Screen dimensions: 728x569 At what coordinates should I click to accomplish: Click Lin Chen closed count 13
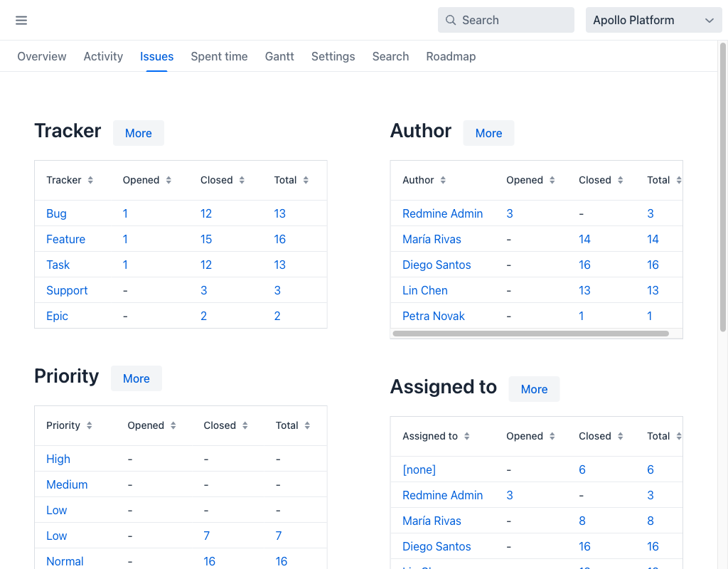point(584,290)
